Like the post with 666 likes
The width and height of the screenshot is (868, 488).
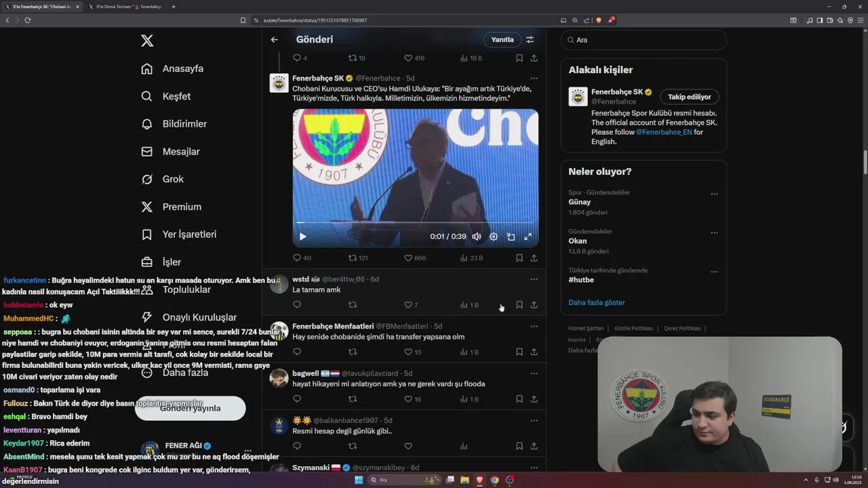(415, 258)
